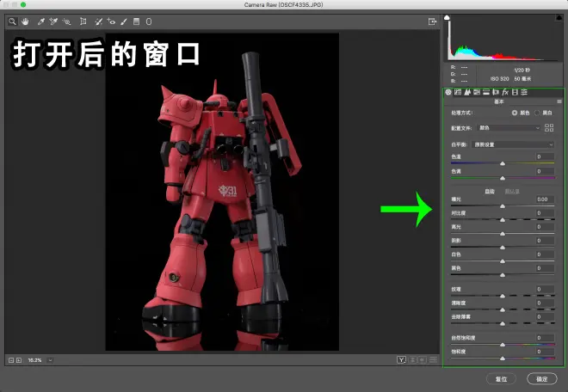Screen dimensions: 568x392
Task: Click the 对比度 contrast slider handle
Action: click(503, 220)
